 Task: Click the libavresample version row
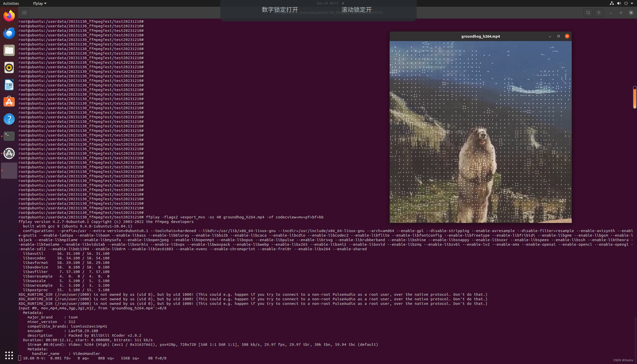[66, 276]
